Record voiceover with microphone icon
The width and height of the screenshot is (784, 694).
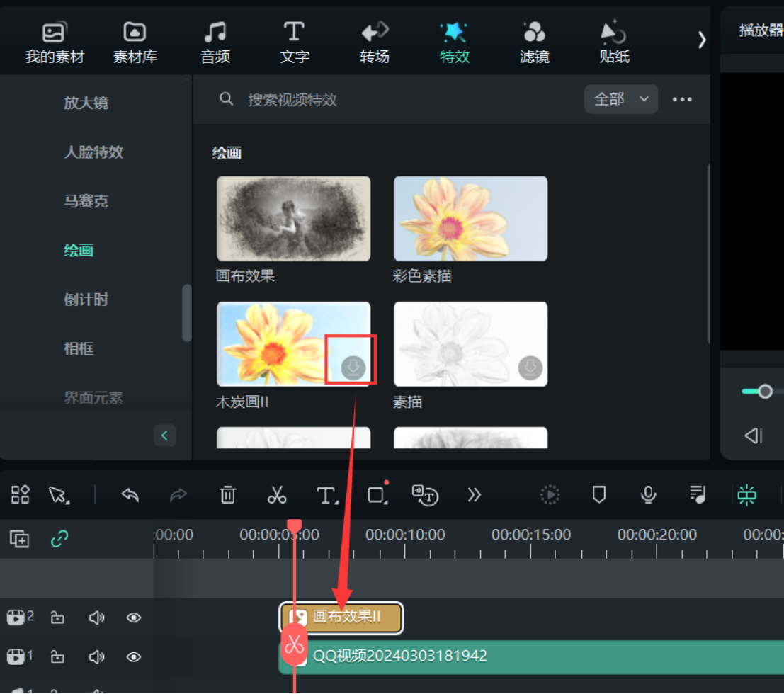point(649,495)
